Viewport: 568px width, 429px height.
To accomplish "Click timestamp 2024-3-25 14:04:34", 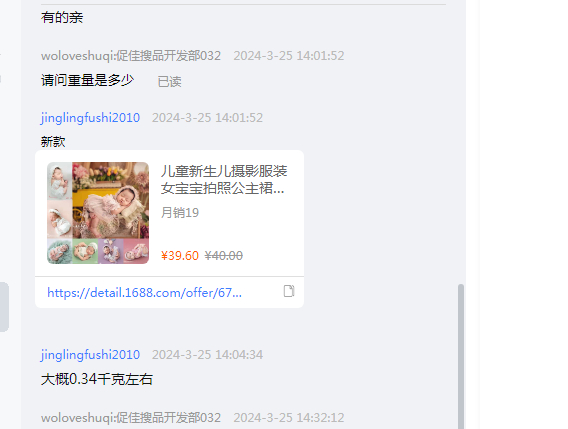I will pyautogui.click(x=207, y=355).
